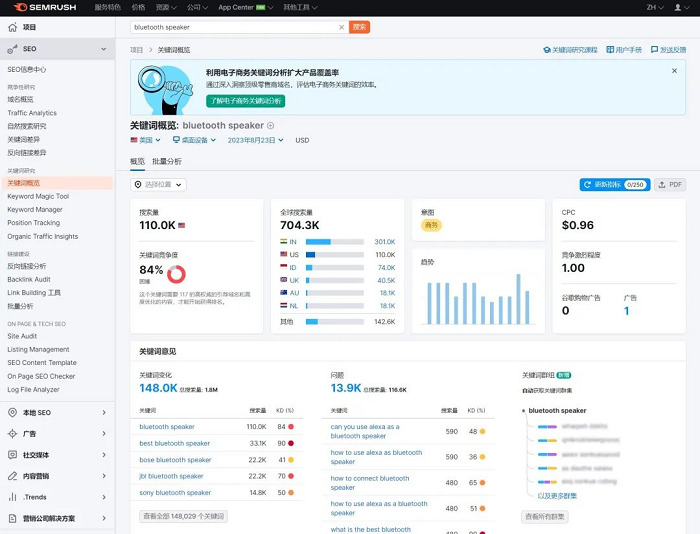Collapse the SEO sidebar section
The image size is (700, 534).
pyautogui.click(x=104, y=49)
